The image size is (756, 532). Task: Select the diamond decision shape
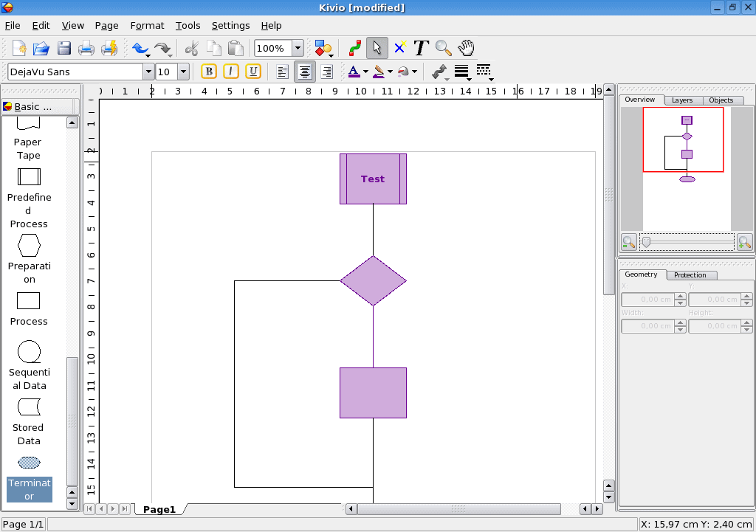(373, 281)
